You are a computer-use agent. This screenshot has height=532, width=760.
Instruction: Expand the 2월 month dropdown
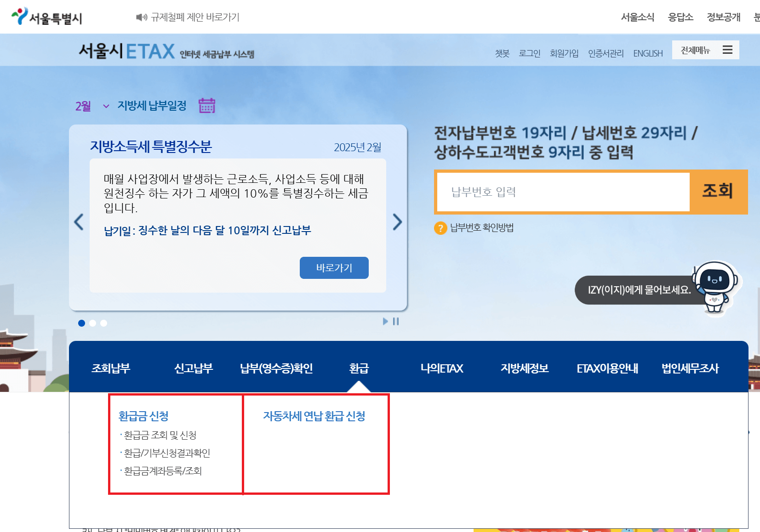(92, 106)
